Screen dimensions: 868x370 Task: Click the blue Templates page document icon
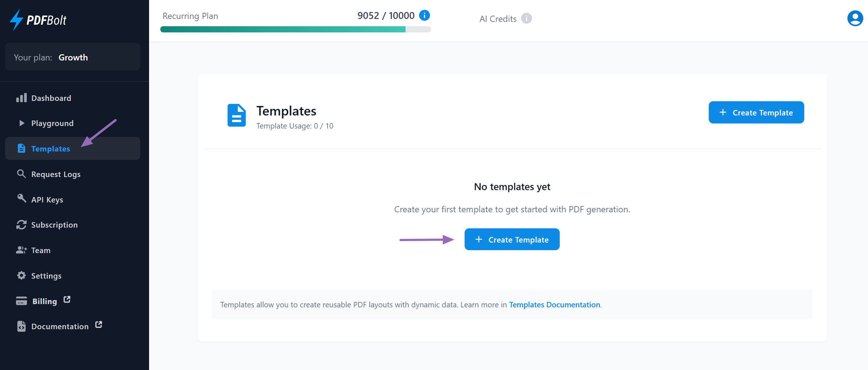[x=236, y=115]
